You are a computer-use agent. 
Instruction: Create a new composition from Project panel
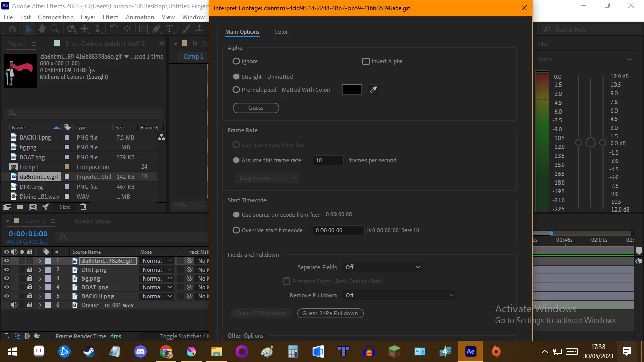[33, 206]
